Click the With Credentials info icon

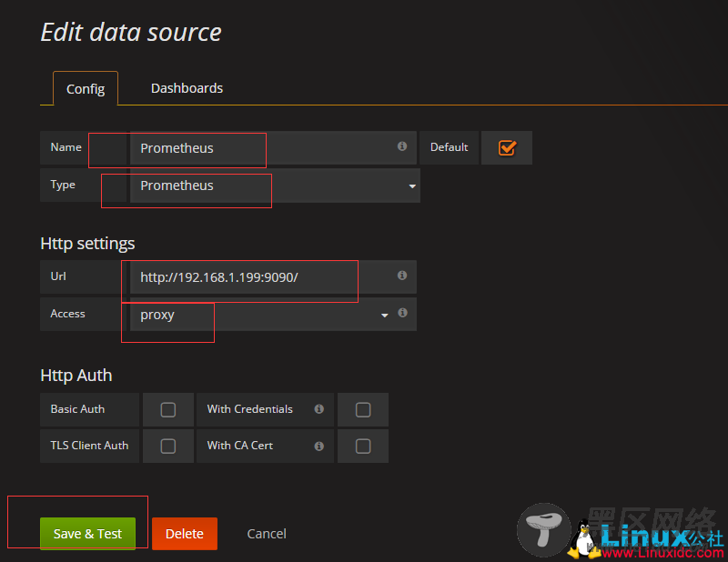tap(319, 409)
